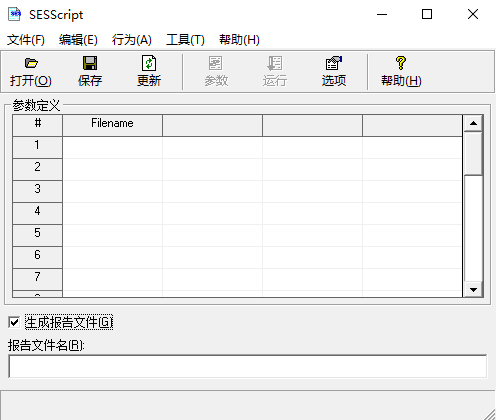Open the 工具(T) menu
Image resolution: width=496 pixels, height=420 pixels.
click(x=185, y=40)
